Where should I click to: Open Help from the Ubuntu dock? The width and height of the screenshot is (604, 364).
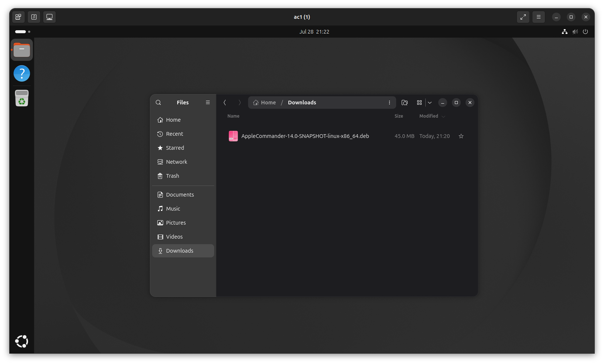click(x=22, y=73)
